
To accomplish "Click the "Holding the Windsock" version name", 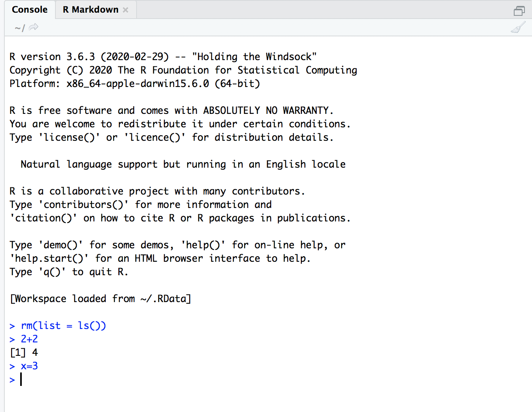I will pos(255,57).
